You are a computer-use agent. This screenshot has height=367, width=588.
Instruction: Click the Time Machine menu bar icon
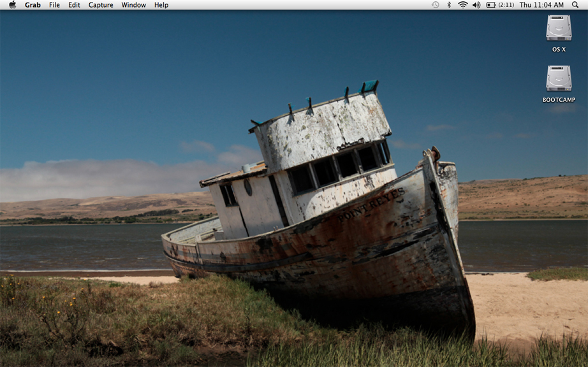pyautogui.click(x=436, y=5)
